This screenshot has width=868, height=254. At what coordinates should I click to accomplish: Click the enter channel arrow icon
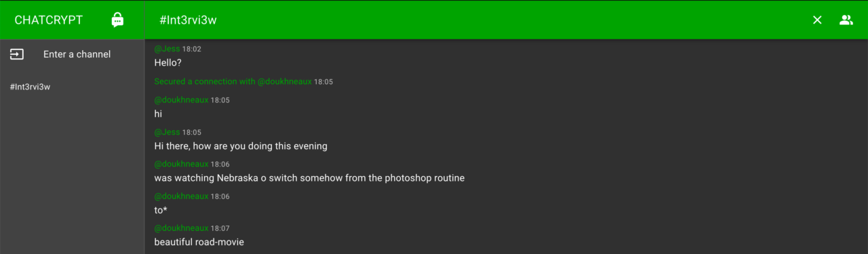(x=17, y=54)
